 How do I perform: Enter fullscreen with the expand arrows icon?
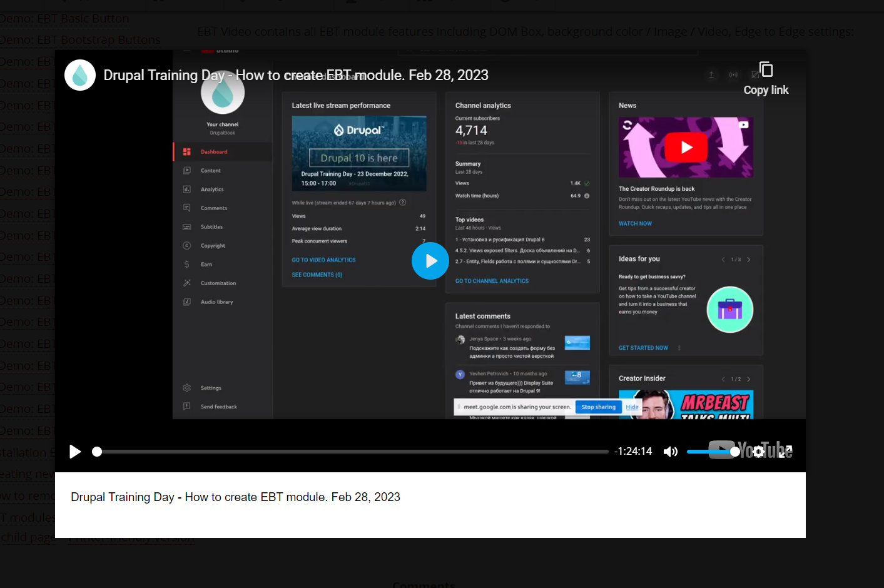point(785,452)
